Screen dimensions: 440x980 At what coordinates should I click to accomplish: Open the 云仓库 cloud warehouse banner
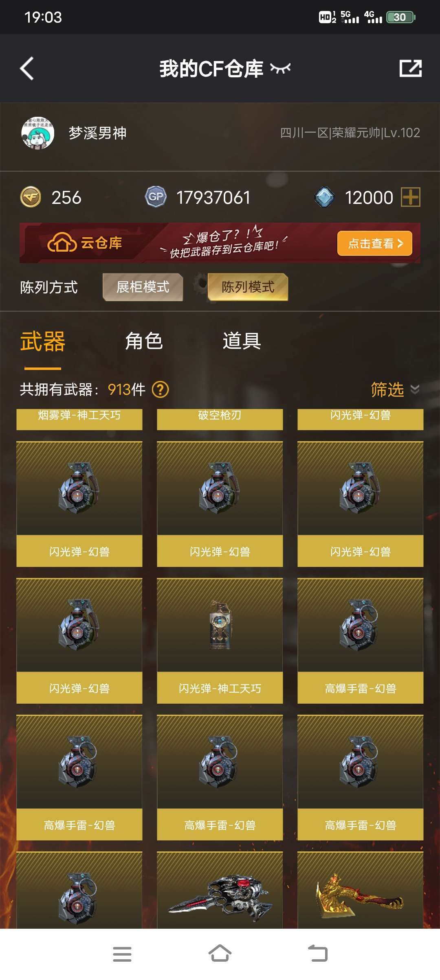tap(220, 243)
